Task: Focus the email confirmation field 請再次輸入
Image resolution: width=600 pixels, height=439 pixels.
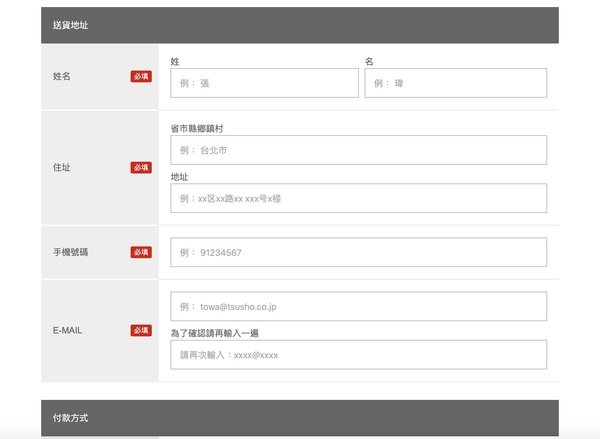Action: click(x=358, y=354)
